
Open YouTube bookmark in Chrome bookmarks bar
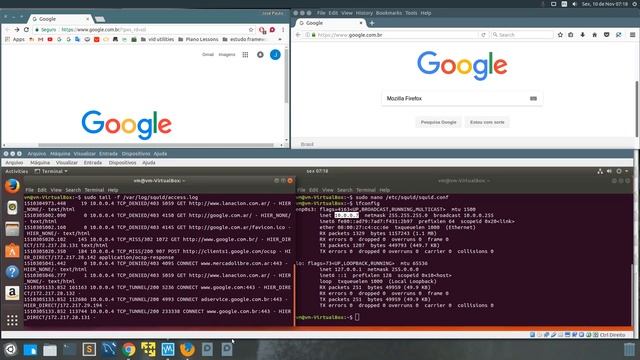tap(50, 40)
